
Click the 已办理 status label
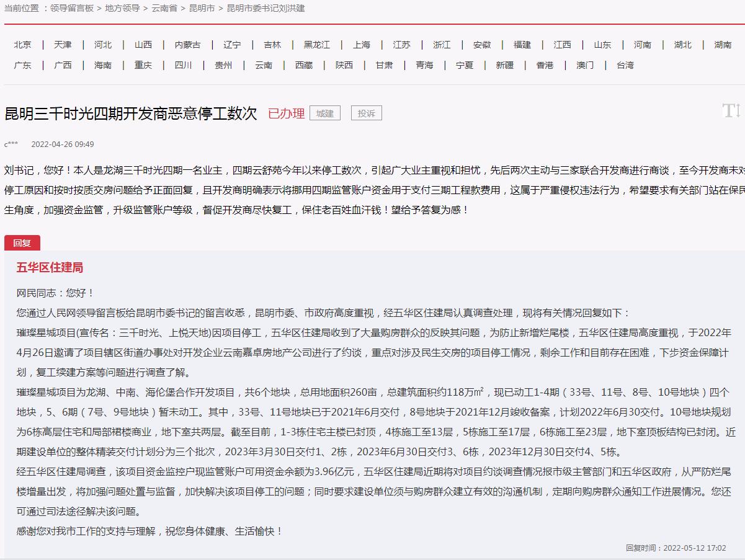pyautogui.click(x=286, y=113)
